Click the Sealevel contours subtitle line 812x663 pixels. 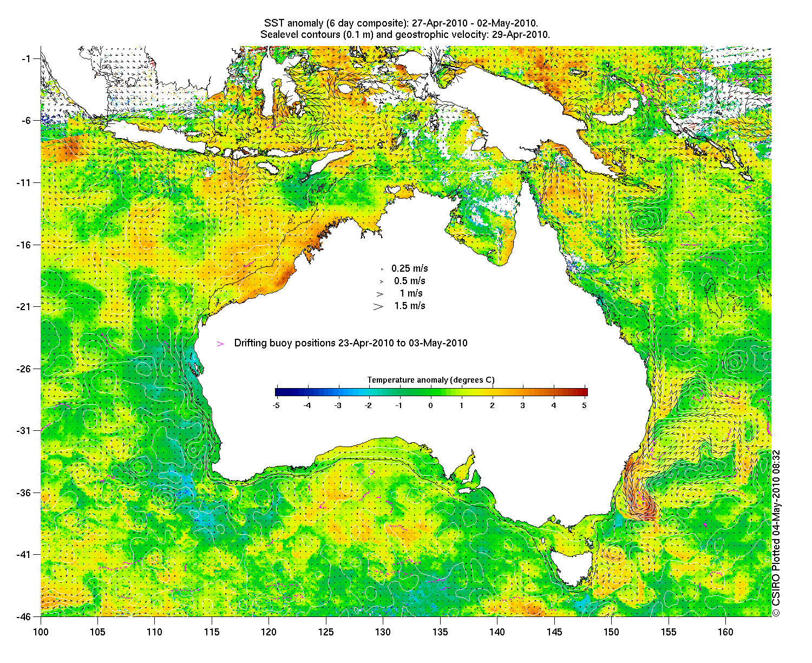[405, 35]
